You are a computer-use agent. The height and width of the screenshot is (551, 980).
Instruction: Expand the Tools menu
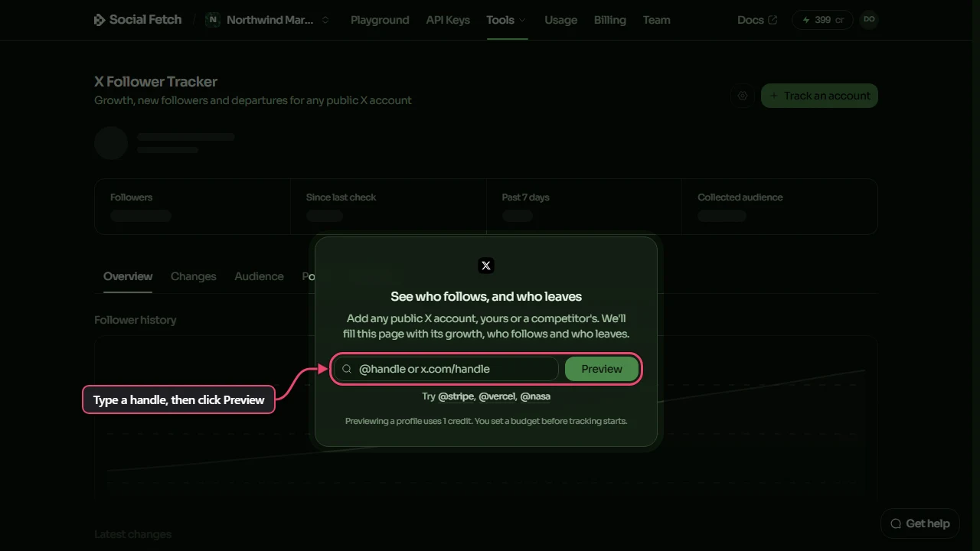coord(506,20)
